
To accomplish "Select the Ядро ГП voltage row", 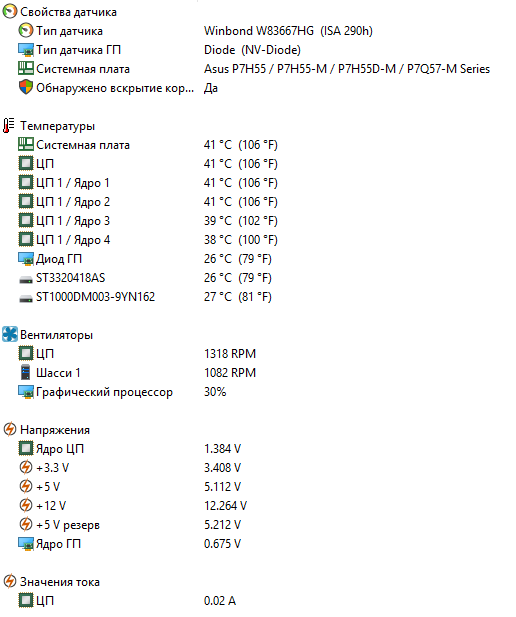I will 129,543.
